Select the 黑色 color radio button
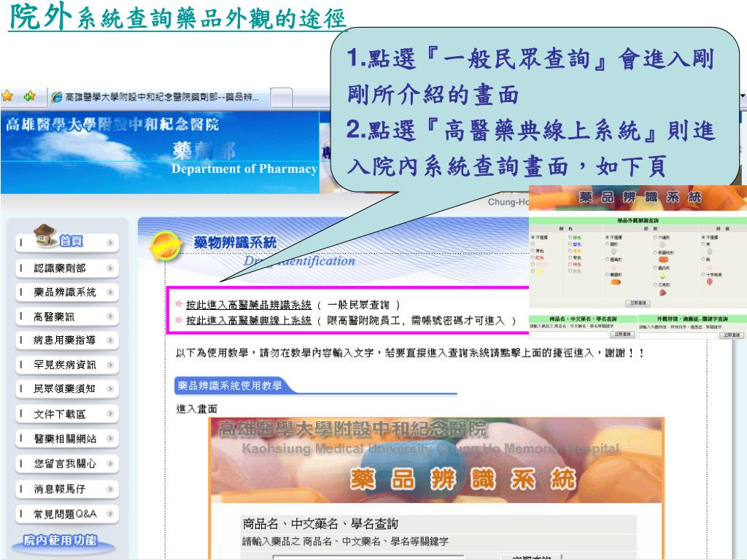Viewport: 747px width, 560px height. click(533, 251)
